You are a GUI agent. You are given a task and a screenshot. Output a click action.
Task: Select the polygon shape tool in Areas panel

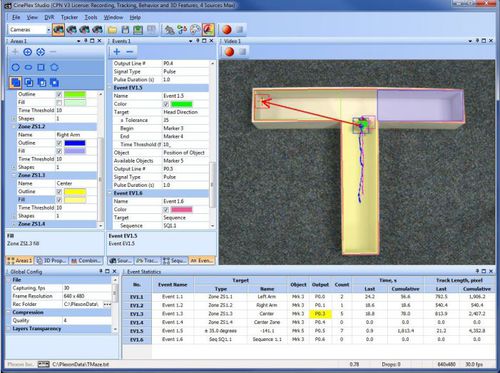pyautogui.click(x=54, y=67)
